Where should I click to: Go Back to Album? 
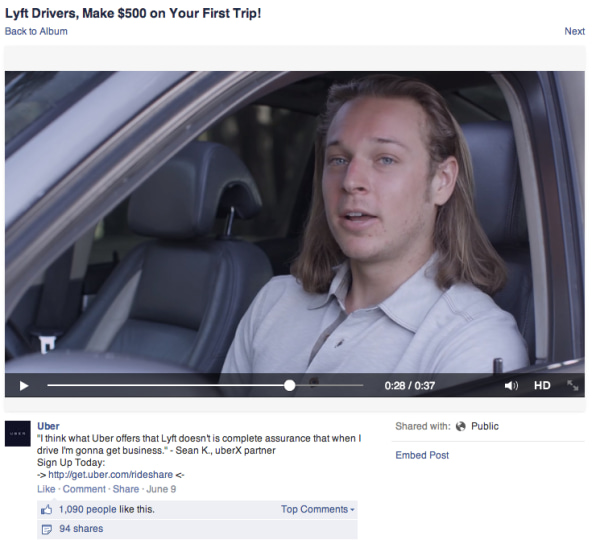point(36,31)
